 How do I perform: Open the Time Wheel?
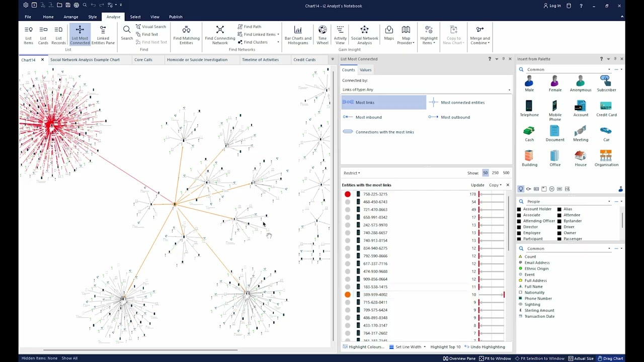click(323, 35)
